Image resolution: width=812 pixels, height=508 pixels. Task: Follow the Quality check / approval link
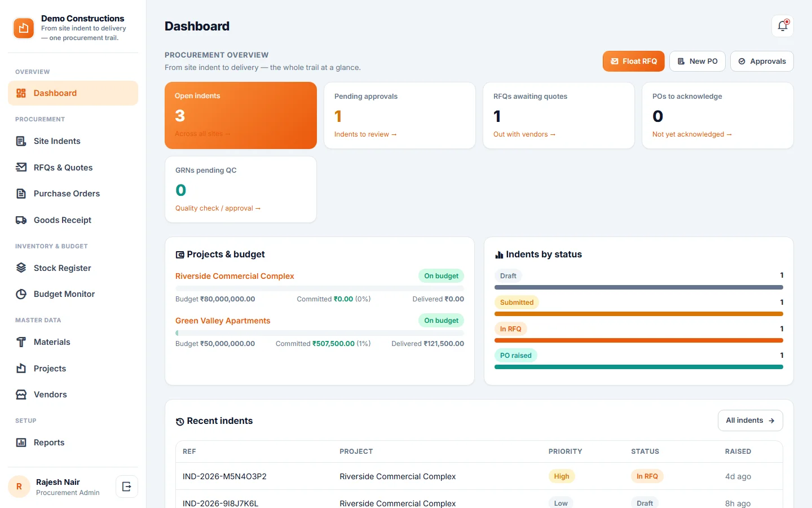(218, 208)
